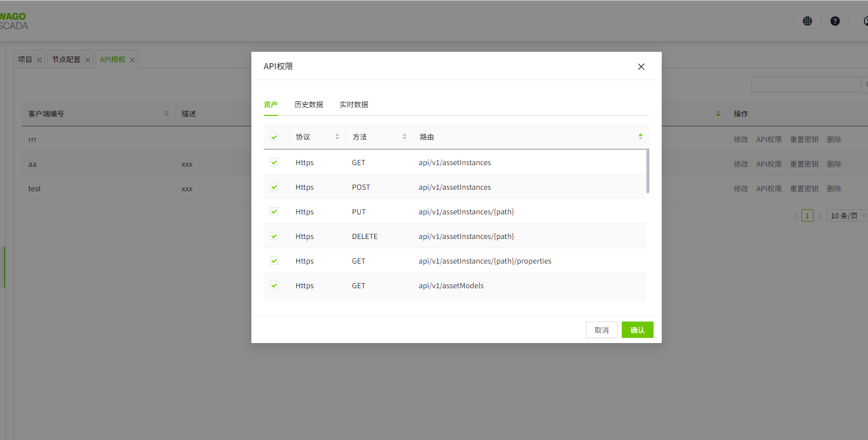This screenshot has width=868, height=440.
Task: Click the globe language icon
Action: 807,21
